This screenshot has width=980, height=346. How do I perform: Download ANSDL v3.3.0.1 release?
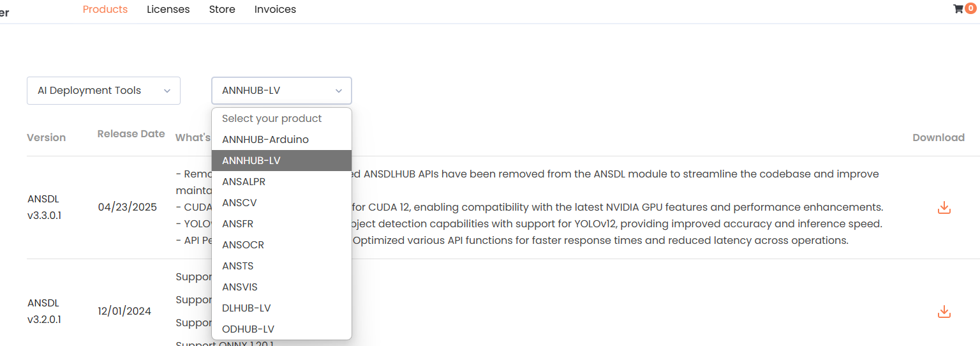coord(944,207)
